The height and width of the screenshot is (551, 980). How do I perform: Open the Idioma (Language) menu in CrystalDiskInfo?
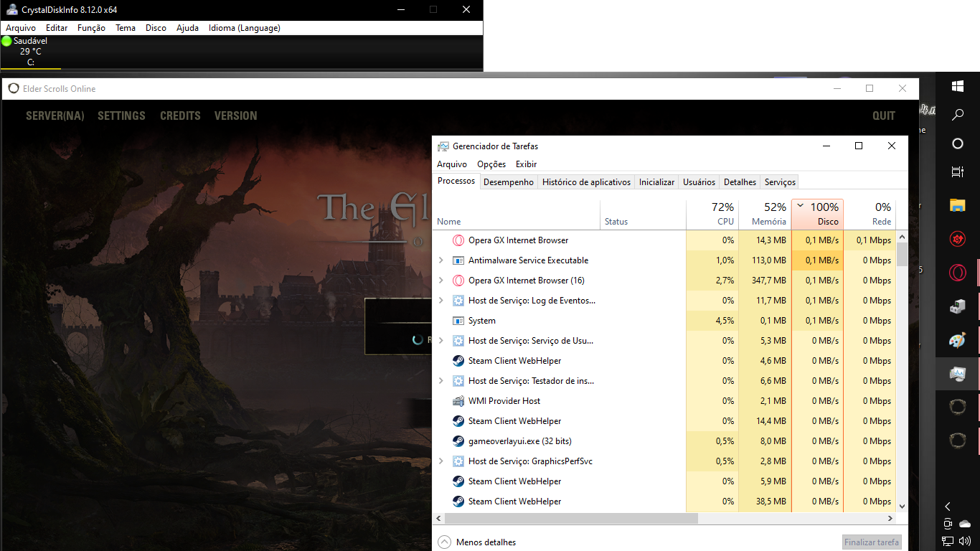pyautogui.click(x=245, y=28)
